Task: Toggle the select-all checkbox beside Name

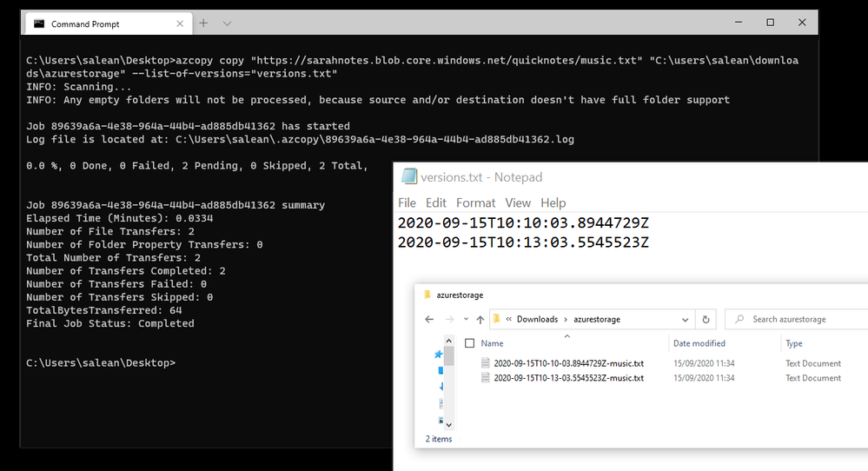Action: pos(470,343)
